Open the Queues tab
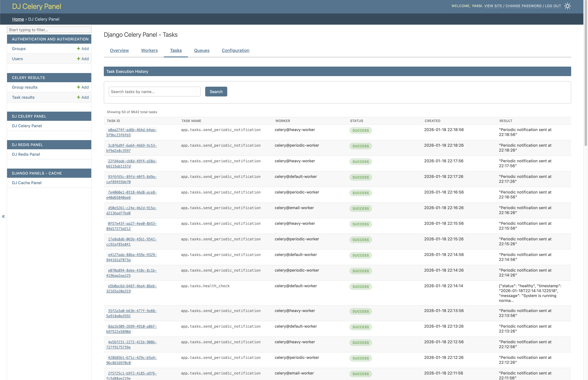 (201, 50)
